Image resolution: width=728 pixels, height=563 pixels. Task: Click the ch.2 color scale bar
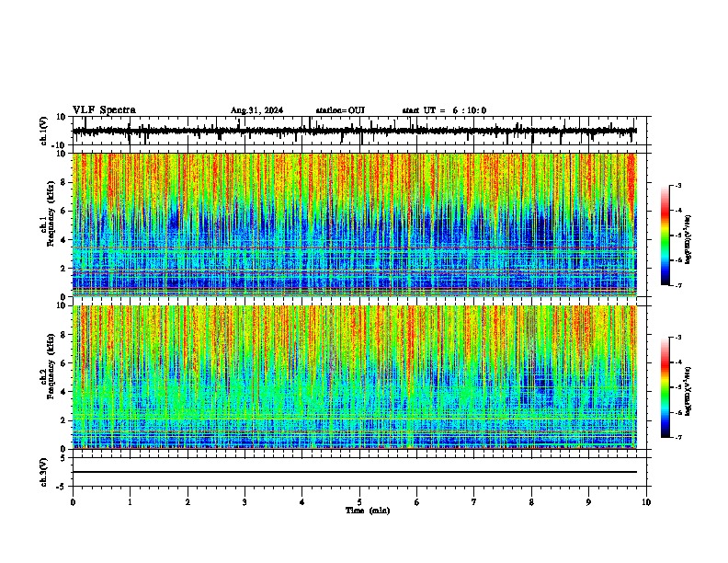point(665,387)
